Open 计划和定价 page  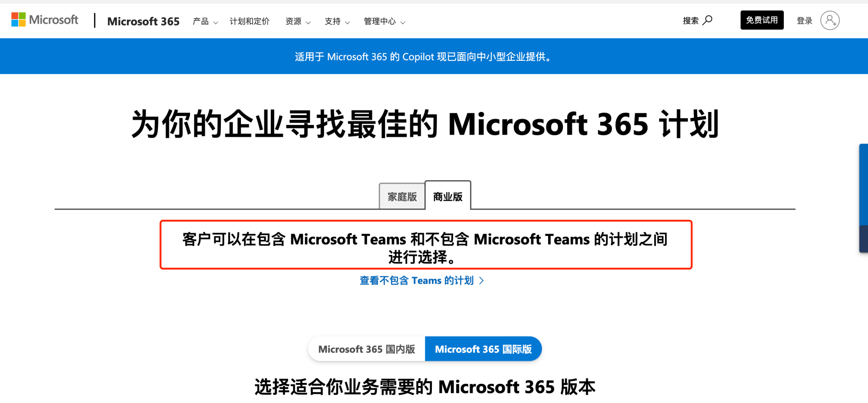pyautogui.click(x=250, y=21)
